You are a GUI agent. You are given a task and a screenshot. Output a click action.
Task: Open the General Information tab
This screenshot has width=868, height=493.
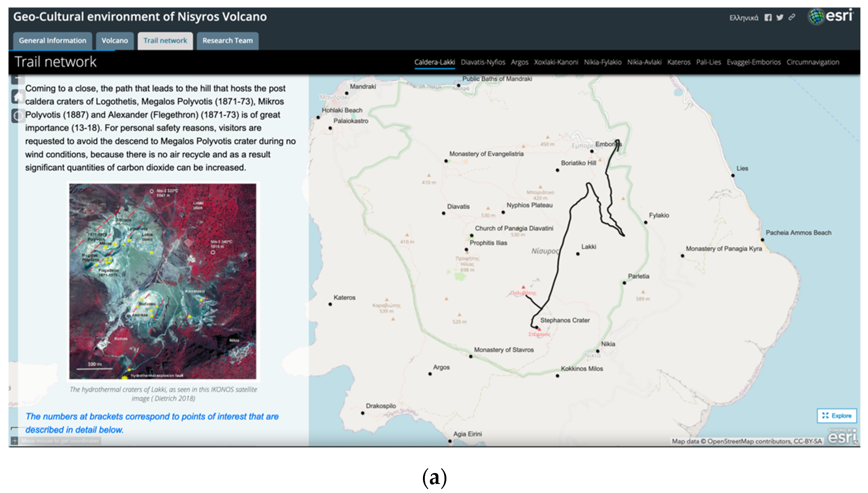click(x=52, y=41)
